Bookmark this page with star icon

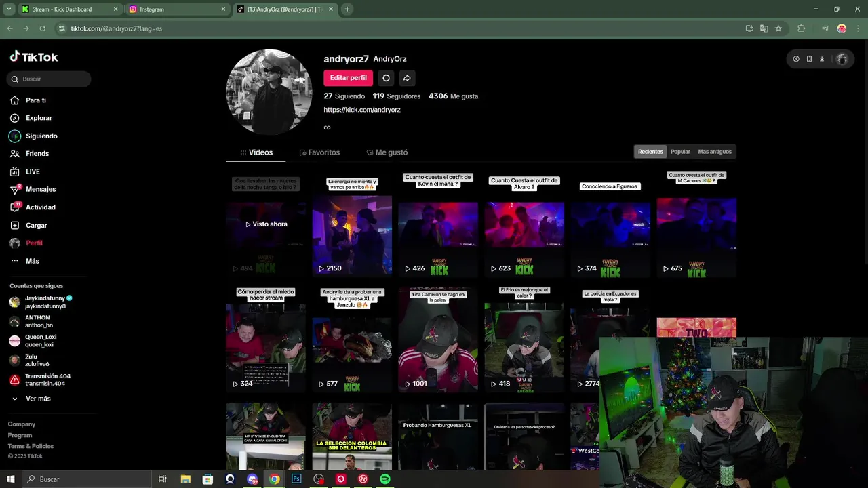pyautogui.click(x=778, y=28)
